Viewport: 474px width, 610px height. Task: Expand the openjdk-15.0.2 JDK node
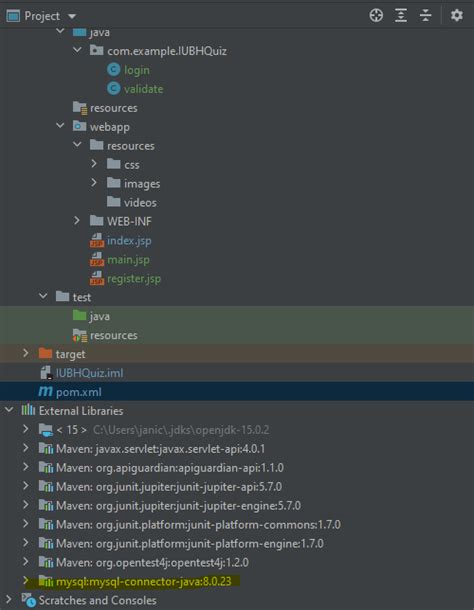[x=26, y=429]
